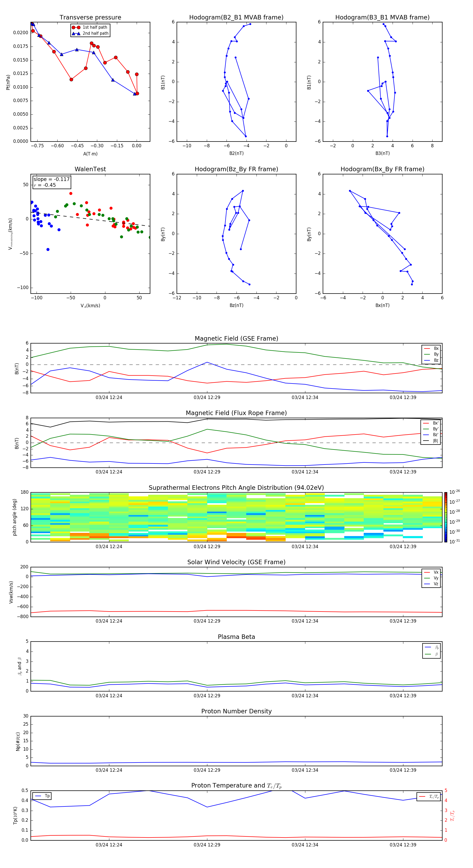Click the 'A(T·m)' x-axis label
The image size is (473, 868).
(x=90, y=154)
